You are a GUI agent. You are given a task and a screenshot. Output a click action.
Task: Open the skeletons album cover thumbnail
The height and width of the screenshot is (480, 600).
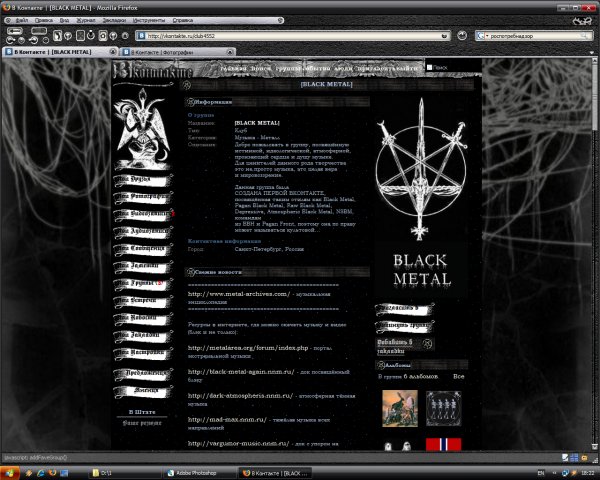coord(444,408)
